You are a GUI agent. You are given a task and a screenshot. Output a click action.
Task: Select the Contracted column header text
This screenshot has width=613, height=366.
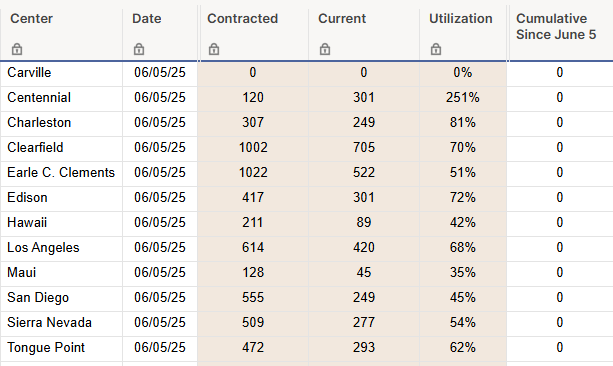242,18
